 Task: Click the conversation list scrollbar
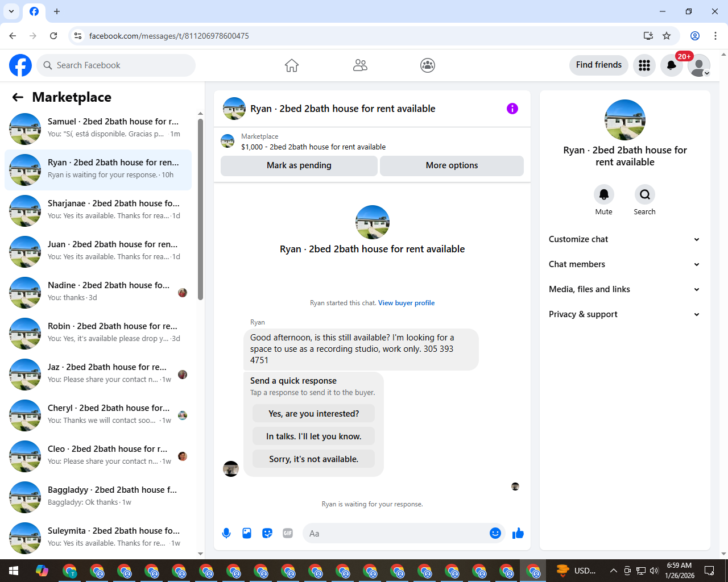pos(200,209)
